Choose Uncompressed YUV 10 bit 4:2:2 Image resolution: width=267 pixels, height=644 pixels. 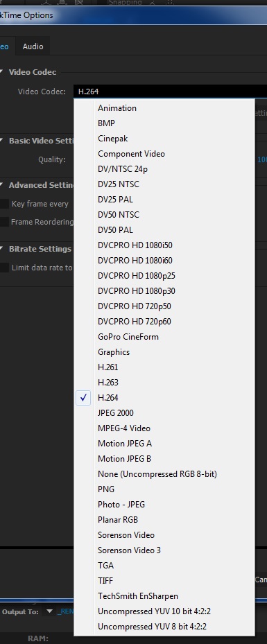tap(164, 611)
